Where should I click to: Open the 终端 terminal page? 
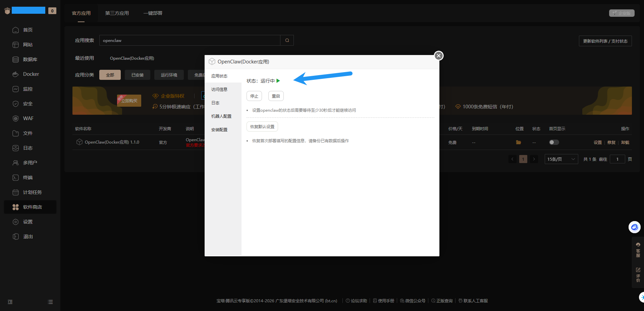[x=28, y=177]
